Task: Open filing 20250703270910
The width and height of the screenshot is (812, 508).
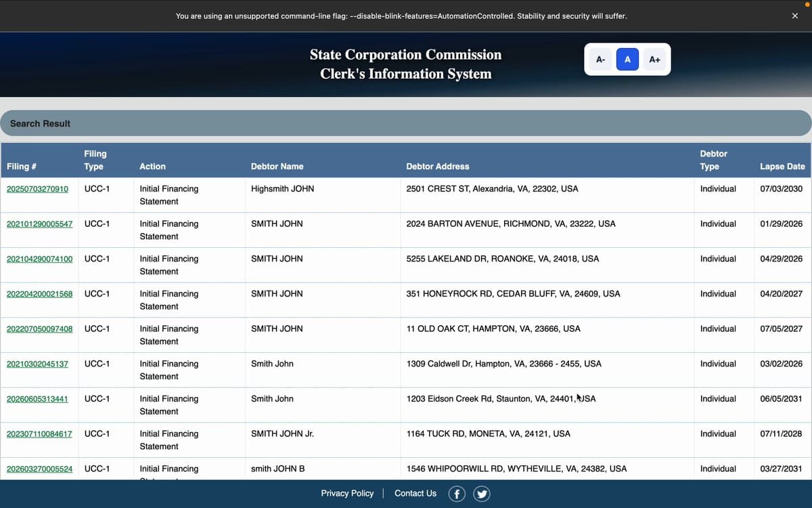Action: click(37, 189)
